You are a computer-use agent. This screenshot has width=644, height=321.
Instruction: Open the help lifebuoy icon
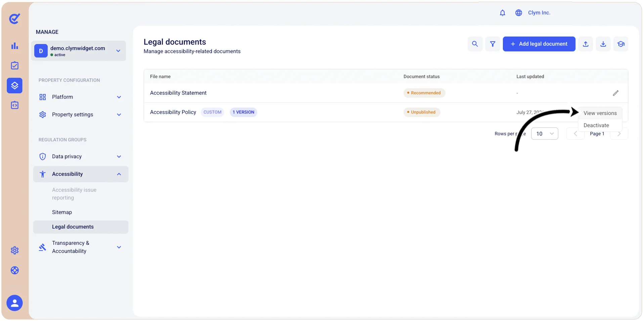14,270
